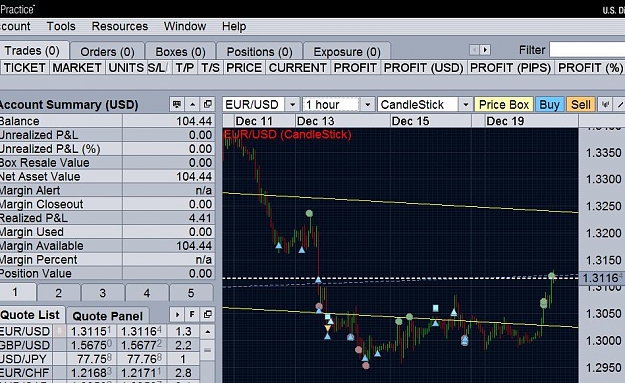625x383 pixels.
Task: Sort trades by PROFIT (USD) column
Action: (423, 67)
